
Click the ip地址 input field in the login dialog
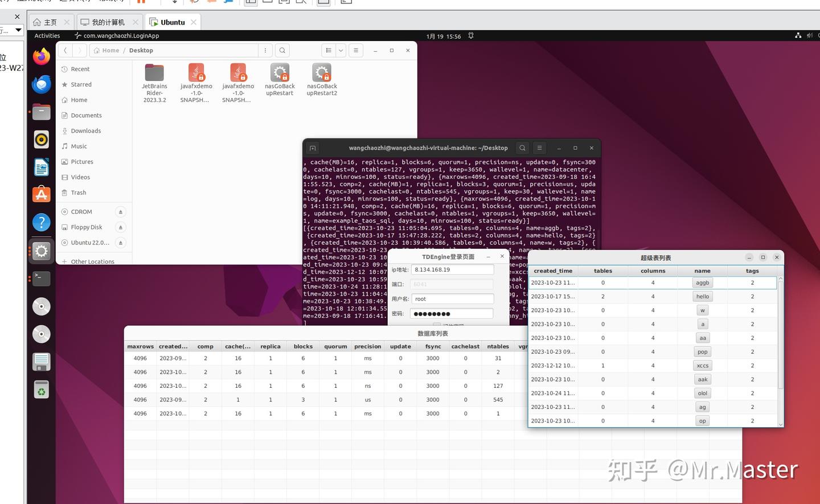[452, 269]
